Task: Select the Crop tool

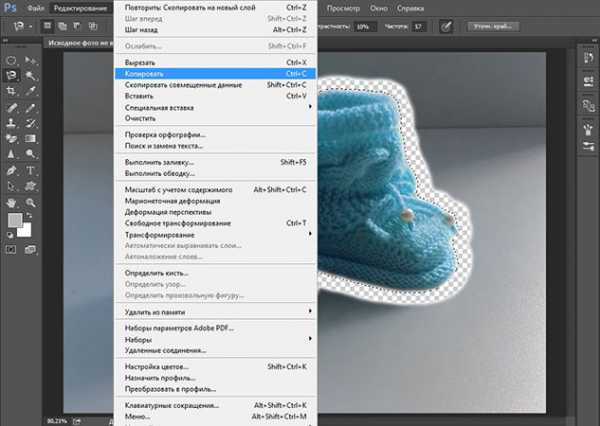Action: (11, 91)
